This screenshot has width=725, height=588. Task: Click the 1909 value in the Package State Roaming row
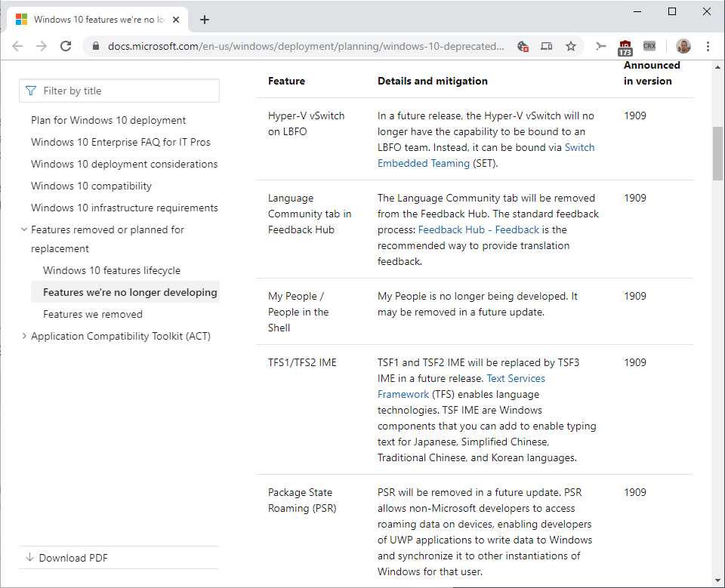point(635,492)
